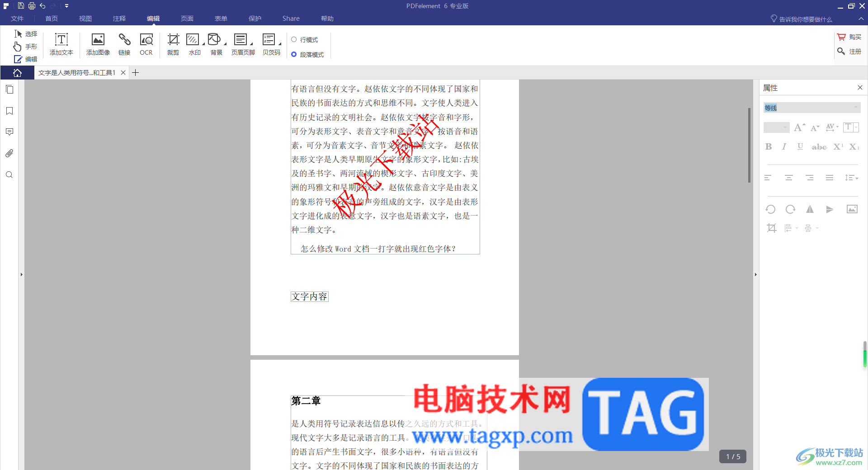Click the 添加图像 add image tool

pos(98,44)
